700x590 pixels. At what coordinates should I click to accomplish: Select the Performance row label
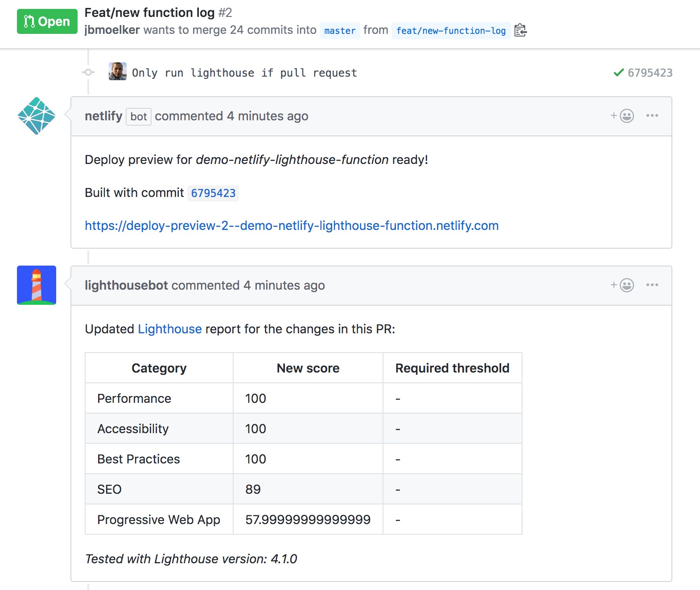click(x=134, y=398)
